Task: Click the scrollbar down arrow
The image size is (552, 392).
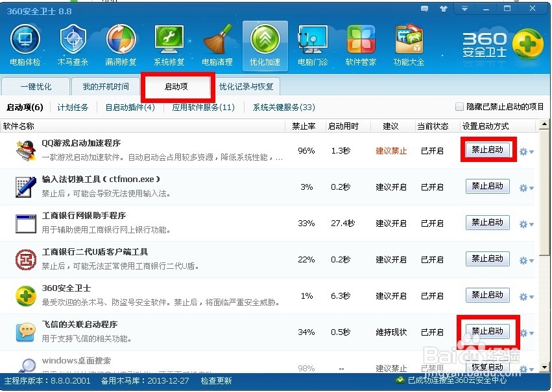Action: coord(544,367)
